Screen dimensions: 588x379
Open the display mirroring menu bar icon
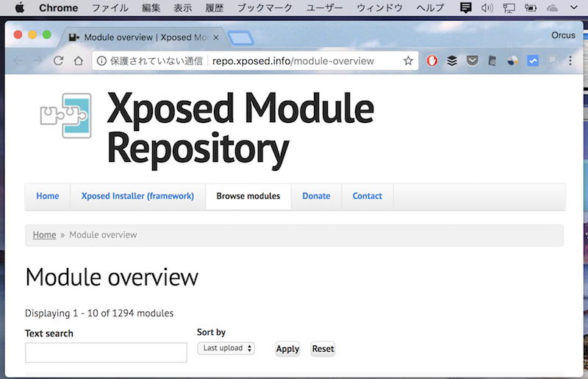pyautogui.click(x=509, y=7)
